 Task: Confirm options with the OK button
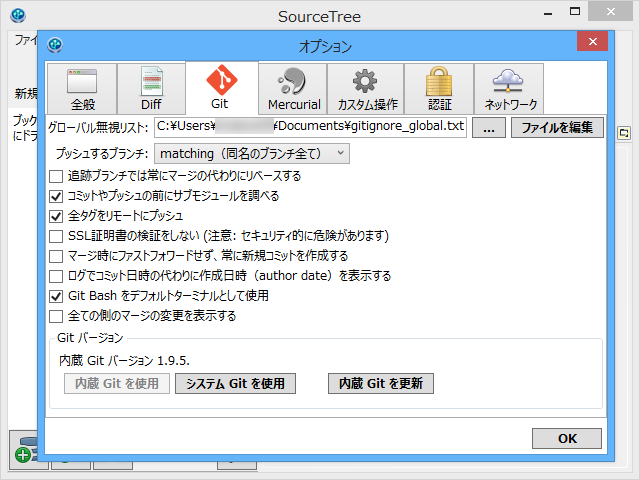(567, 438)
